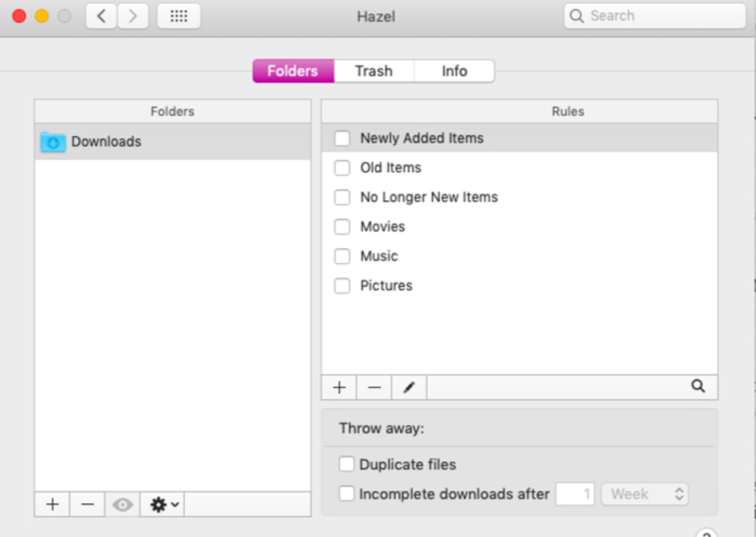The height and width of the screenshot is (537, 756).
Task: Close the Hazel window
Action: click(19, 16)
